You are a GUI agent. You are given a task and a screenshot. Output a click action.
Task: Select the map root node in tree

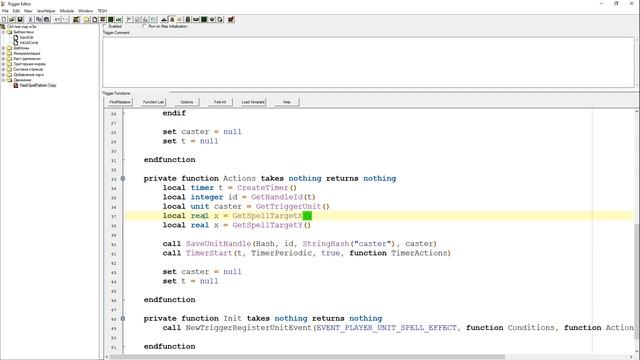coord(21,27)
